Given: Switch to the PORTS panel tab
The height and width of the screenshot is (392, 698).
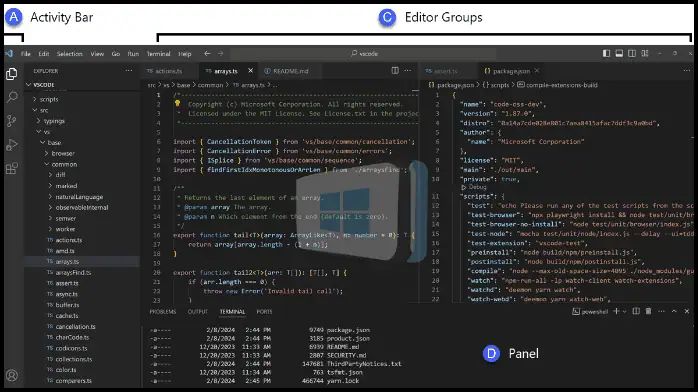Looking at the screenshot, I should [264, 312].
